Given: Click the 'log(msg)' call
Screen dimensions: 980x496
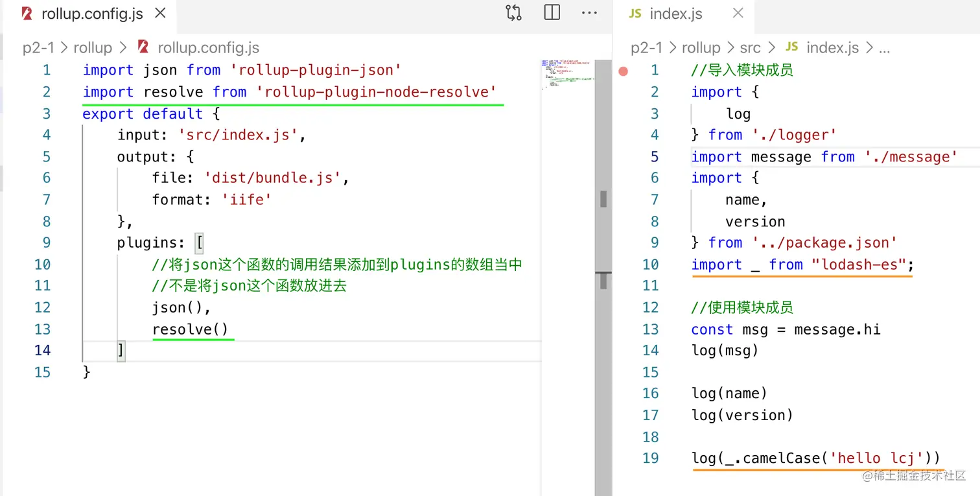Looking at the screenshot, I should 725,351.
